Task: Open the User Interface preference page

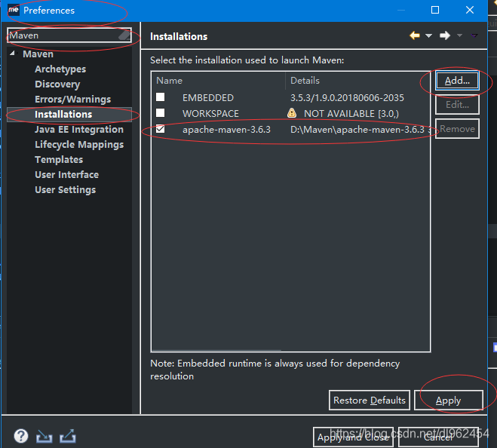Action: [67, 175]
